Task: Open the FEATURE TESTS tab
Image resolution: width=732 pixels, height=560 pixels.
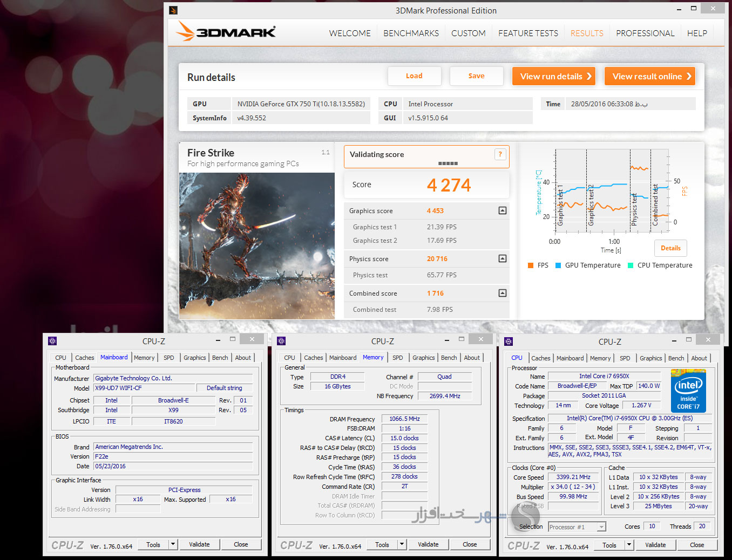Action: 528,33
